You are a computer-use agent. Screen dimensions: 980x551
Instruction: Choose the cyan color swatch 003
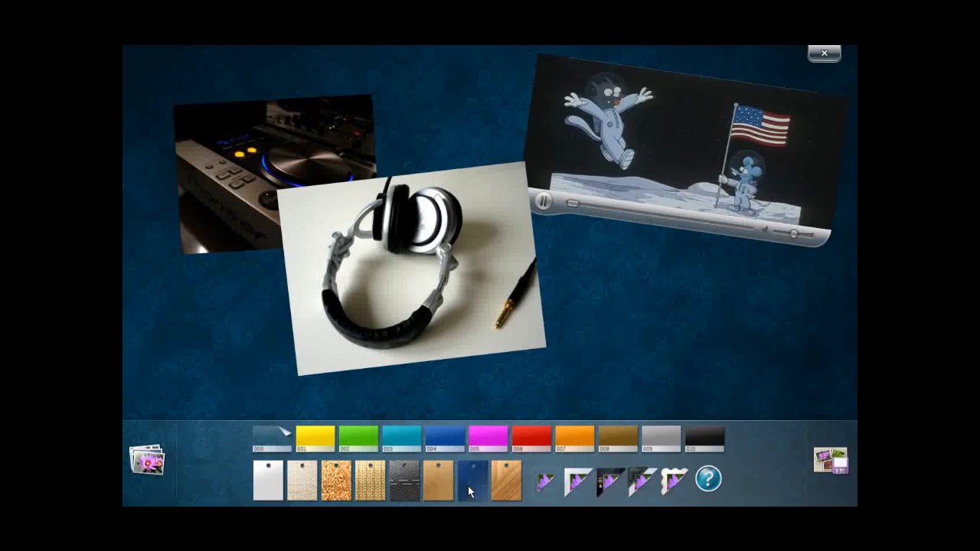pyautogui.click(x=402, y=439)
